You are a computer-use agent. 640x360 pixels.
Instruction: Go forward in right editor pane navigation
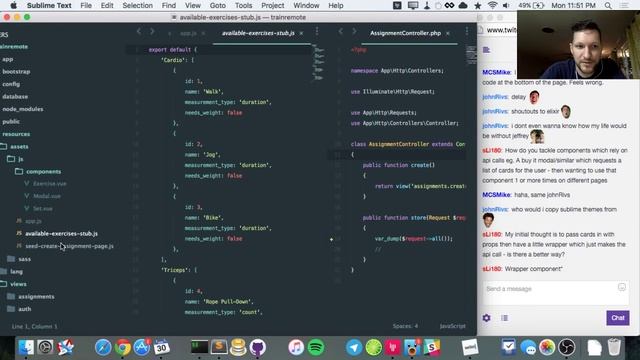click(354, 31)
